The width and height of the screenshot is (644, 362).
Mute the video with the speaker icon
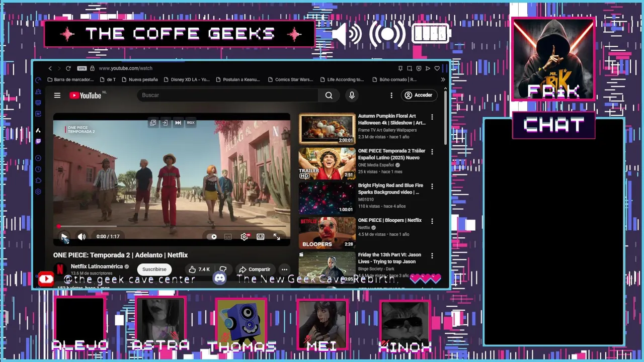(x=82, y=236)
